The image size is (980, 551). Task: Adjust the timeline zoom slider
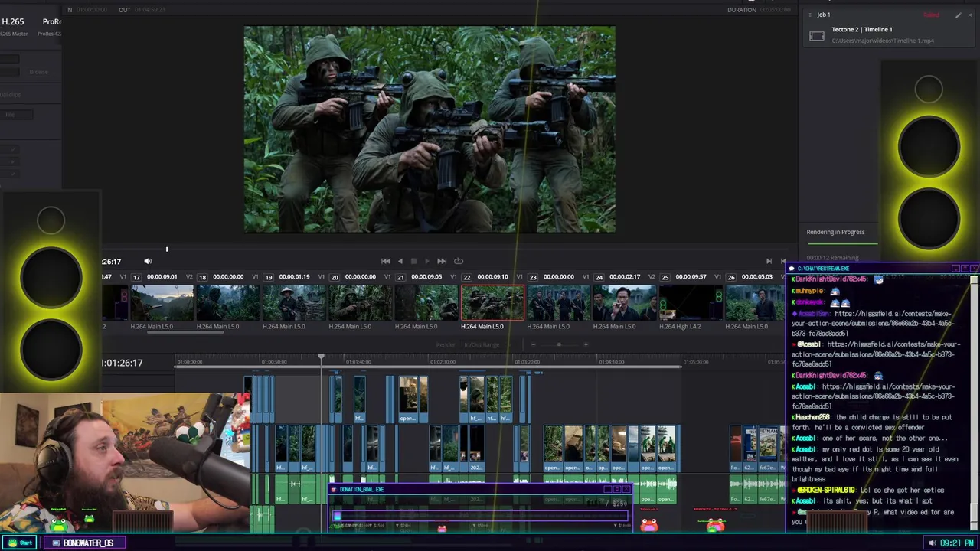(560, 344)
